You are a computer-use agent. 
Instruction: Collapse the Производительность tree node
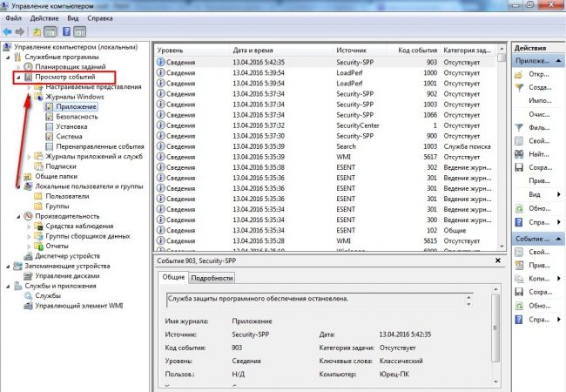pyautogui.click(x=18, y=217)
